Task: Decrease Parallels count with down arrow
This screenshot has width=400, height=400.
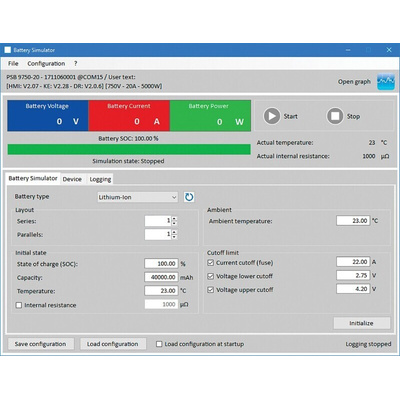Action: tap(174, 237)
